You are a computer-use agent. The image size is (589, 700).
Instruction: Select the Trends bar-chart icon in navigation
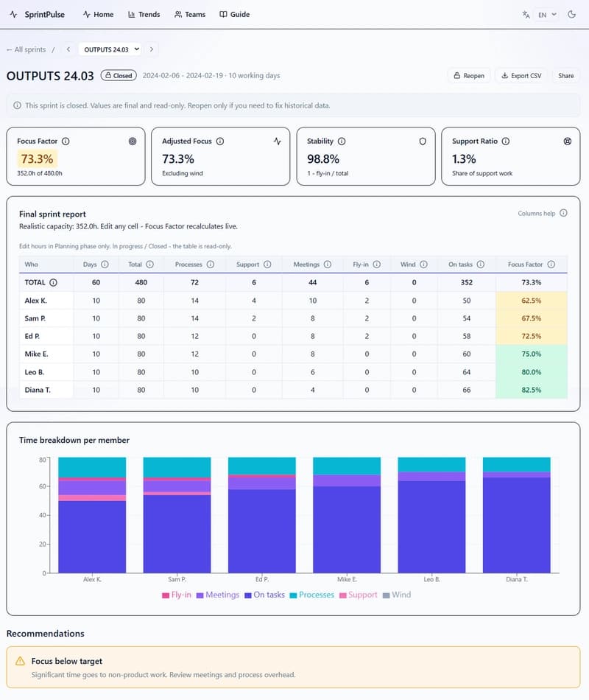[x=130, y=14]
